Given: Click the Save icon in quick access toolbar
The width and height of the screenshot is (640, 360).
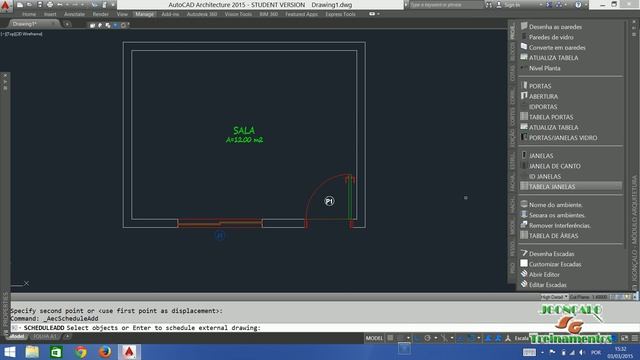Looking at the screenshot, I should [x=40, y=5].
